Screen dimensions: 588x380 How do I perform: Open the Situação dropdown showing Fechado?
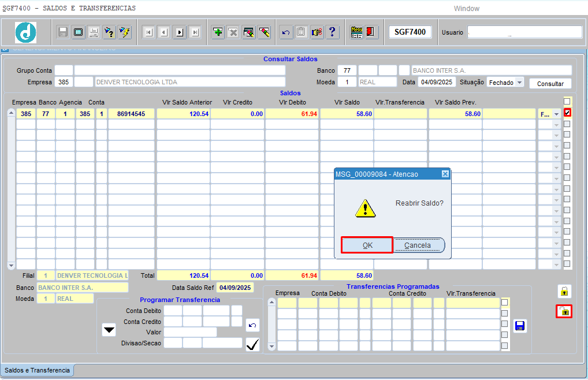pos(519,83)
